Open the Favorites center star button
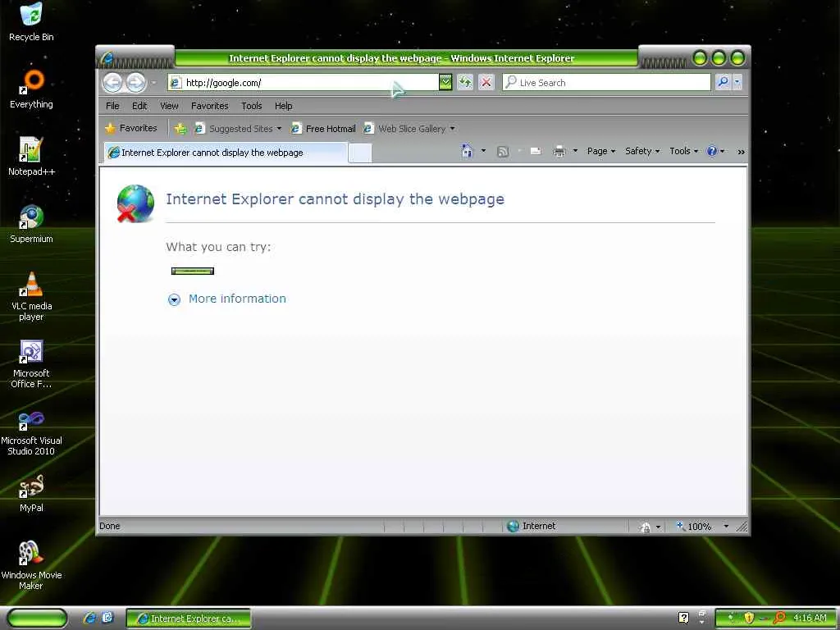The width and height of the screenshot is (840, 630). coord(131,128)
